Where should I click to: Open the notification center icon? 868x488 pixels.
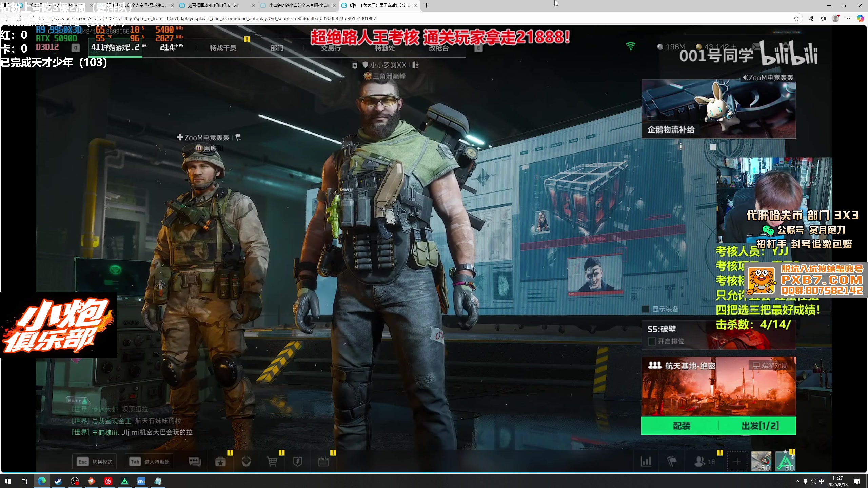pos(857,481)
